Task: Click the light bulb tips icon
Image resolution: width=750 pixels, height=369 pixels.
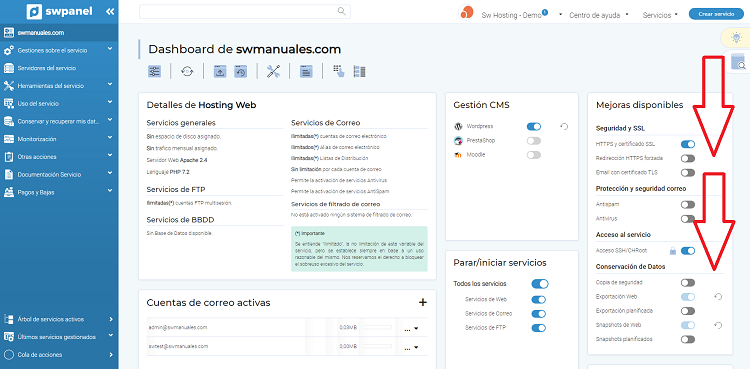Action: pos(736,37)
